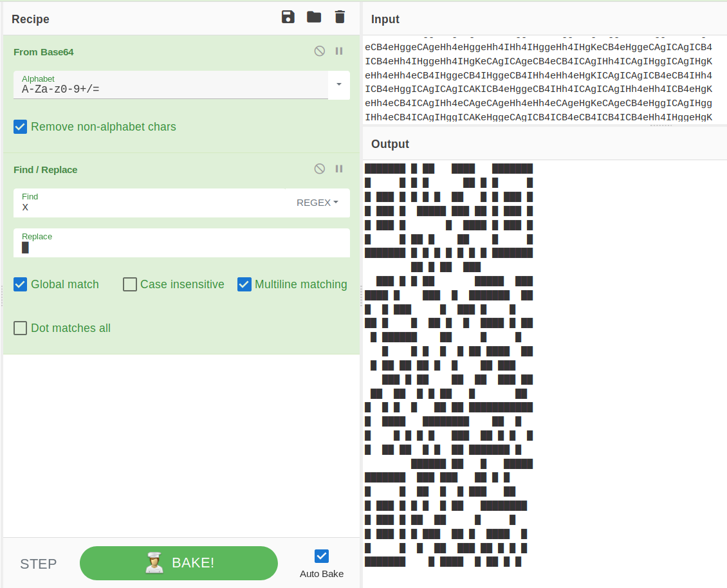Uncheck Remove non-alphabet chars

coord(20,127)
